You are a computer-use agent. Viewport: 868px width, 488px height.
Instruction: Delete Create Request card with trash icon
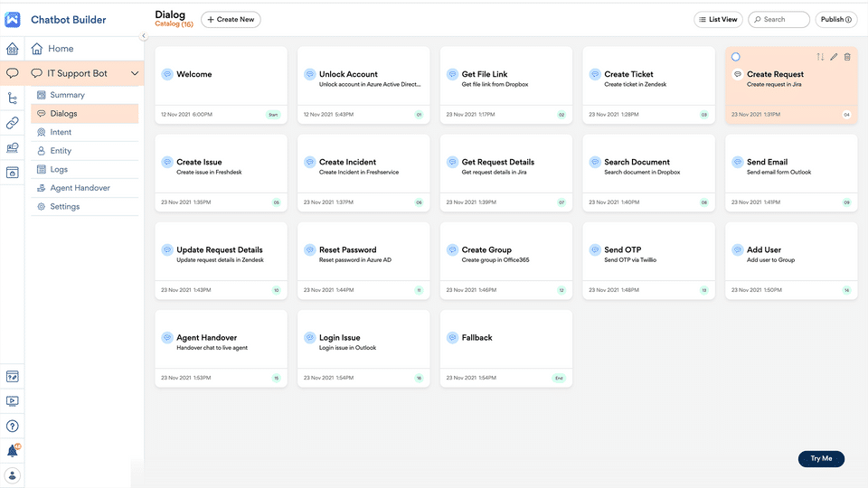[847, 57]
